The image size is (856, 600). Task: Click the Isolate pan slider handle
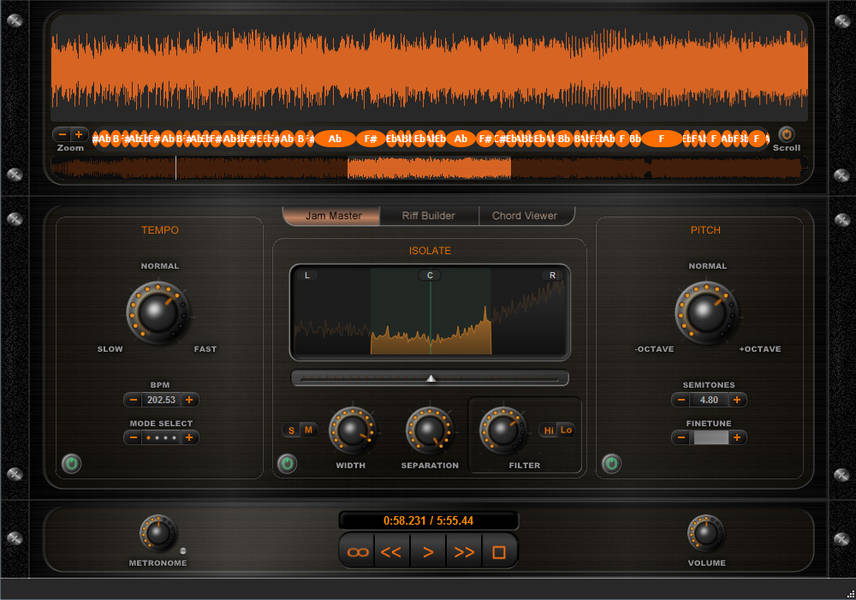431,378
